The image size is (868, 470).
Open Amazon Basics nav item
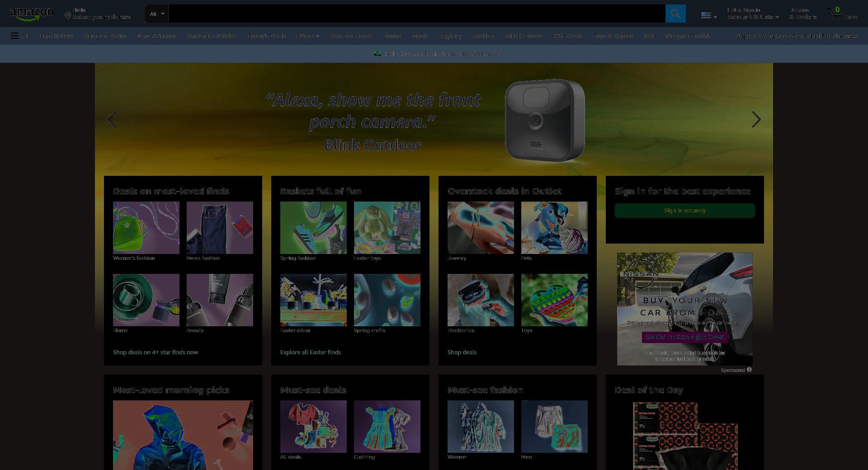(105, 36)
